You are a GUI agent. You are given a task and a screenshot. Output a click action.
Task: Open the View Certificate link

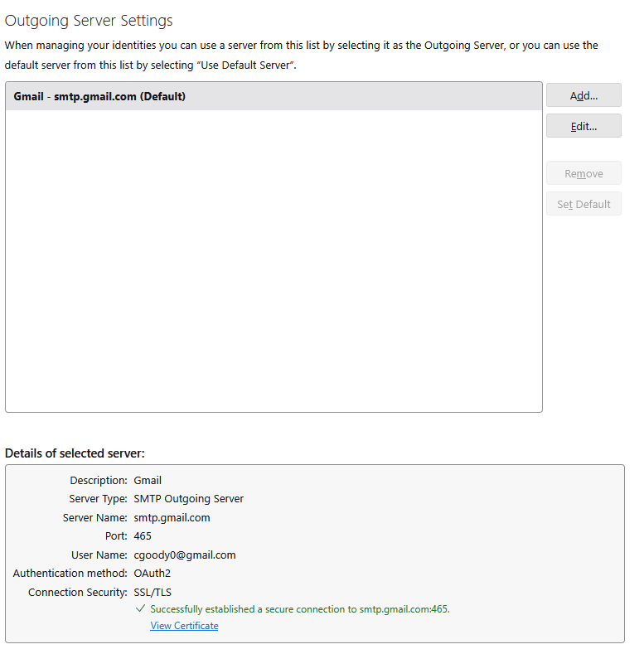(x=184, y=626)
